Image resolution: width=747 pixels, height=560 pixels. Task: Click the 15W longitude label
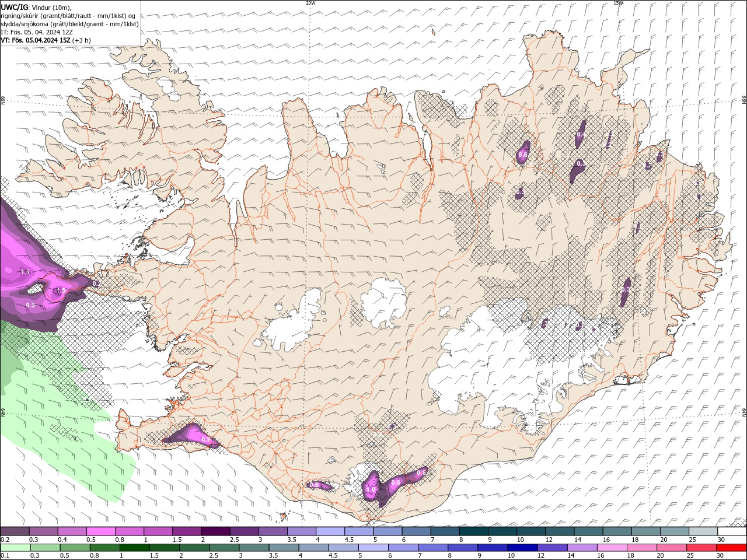pyautogui.click(x=618, y=3)
